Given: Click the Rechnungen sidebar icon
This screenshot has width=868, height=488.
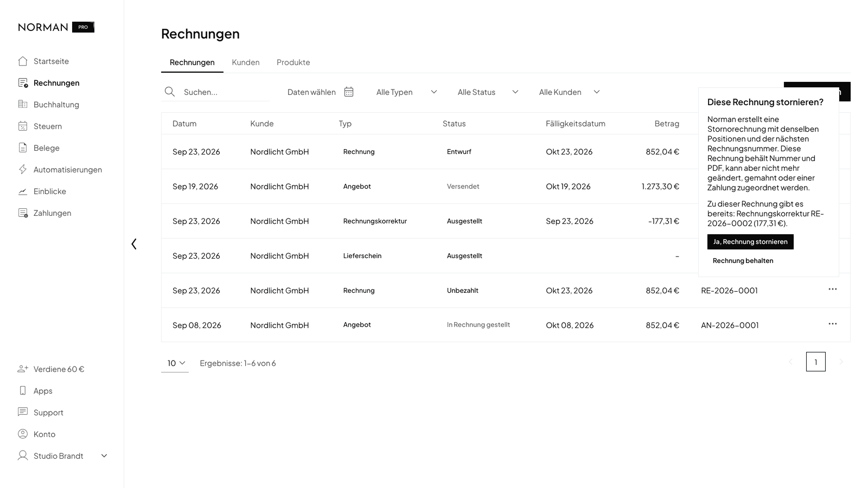Looking at the screenshot, I should (x=23, y=83).
